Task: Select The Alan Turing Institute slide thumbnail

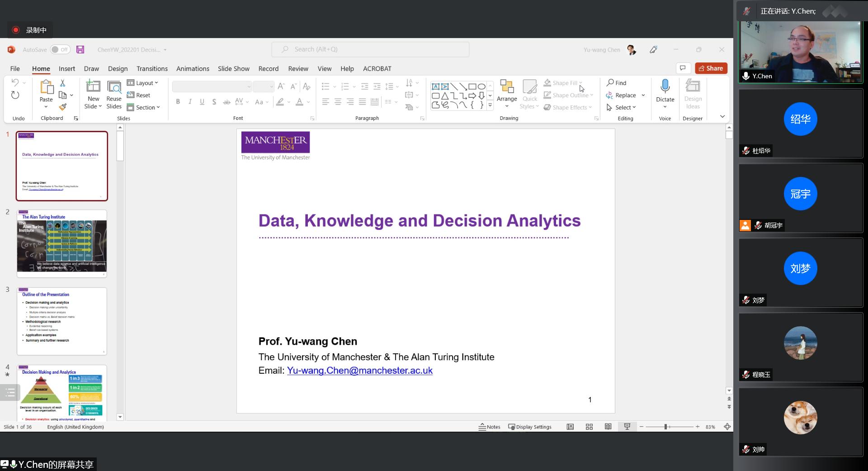Action: click(62, 244)
